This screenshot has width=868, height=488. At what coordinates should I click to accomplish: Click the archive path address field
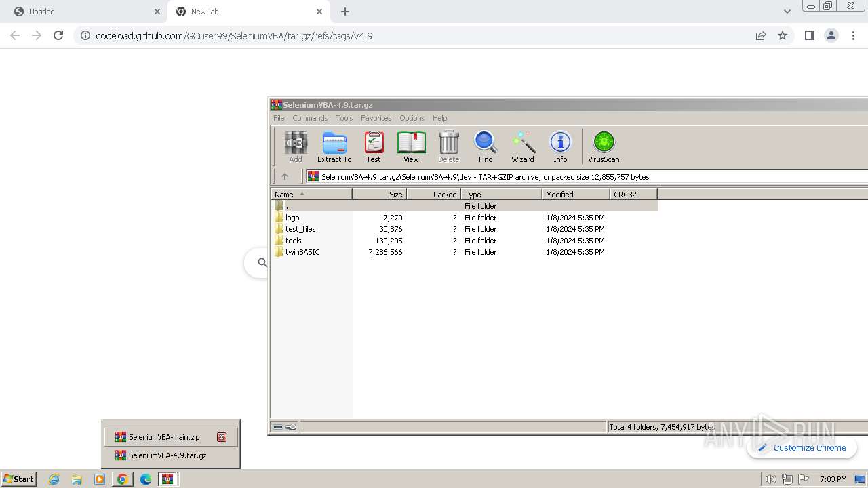pyautogui.click(x=587, y=176)
